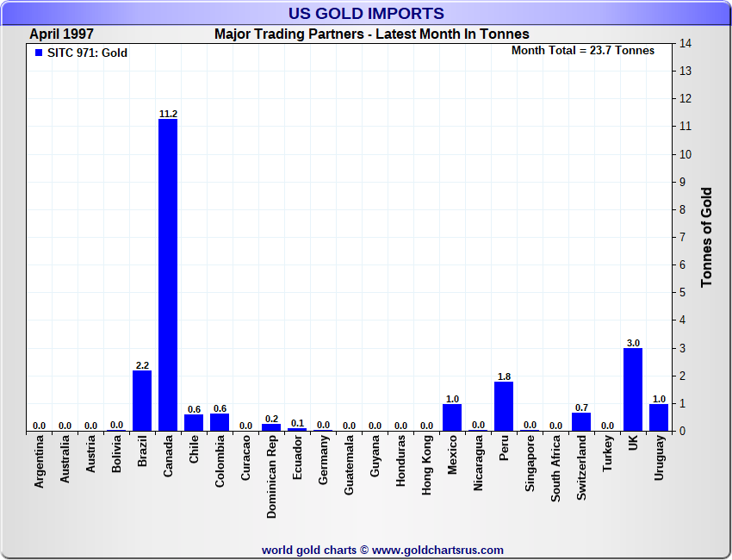Click the Tonnes of Gold axis title
Image resolution: width=732 pixels, height=560 pixels.
[706, 237]
